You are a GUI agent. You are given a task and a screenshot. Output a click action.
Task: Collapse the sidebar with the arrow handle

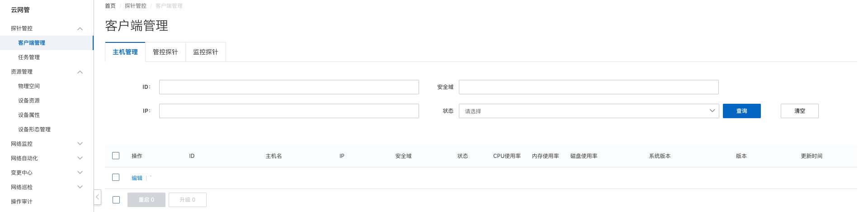pyautogui.click(x=97, y=197)
